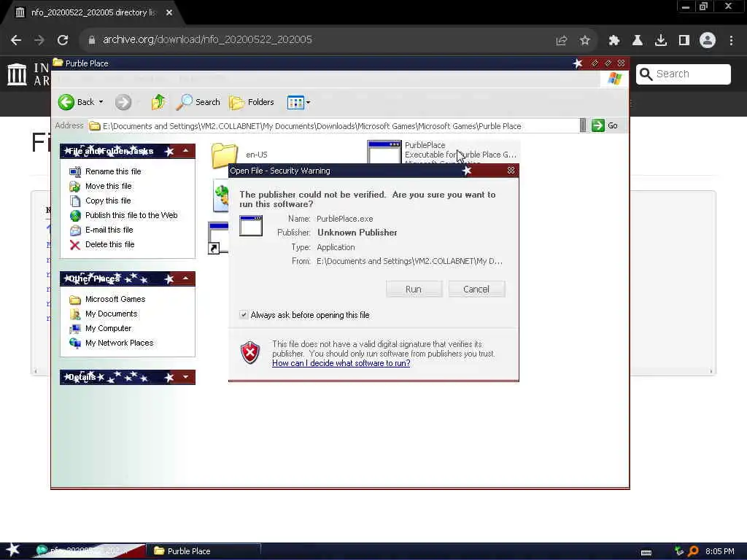Choose E-mail this file
The height and width of the screenshot is (560, 747).
pyautogui.click(x=109, y=230)
